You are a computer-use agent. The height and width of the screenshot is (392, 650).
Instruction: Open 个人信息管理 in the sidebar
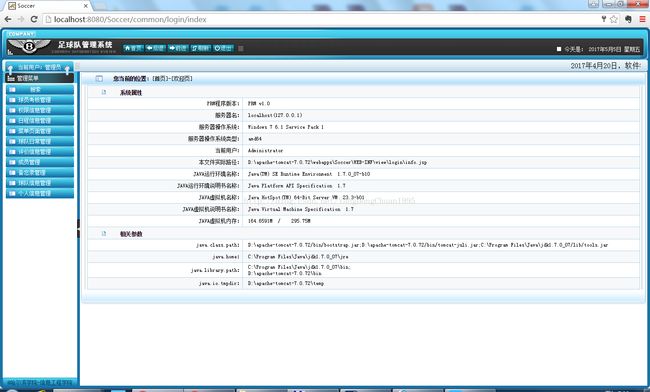40,193
